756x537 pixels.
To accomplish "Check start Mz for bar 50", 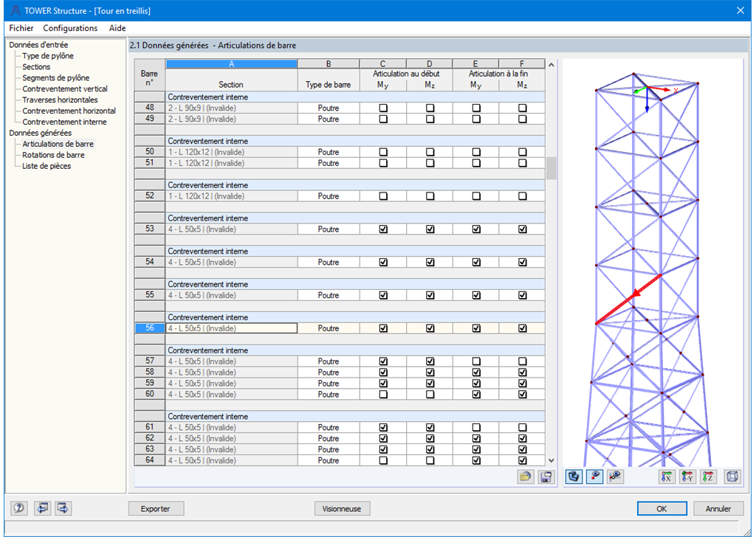I will pos(430,152).
